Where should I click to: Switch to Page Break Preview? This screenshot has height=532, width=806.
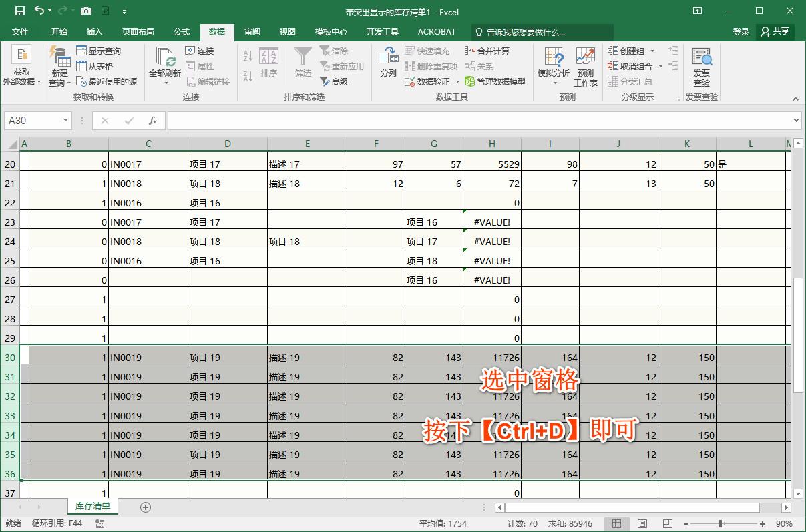pyautogui.click(x=668, y=524)
